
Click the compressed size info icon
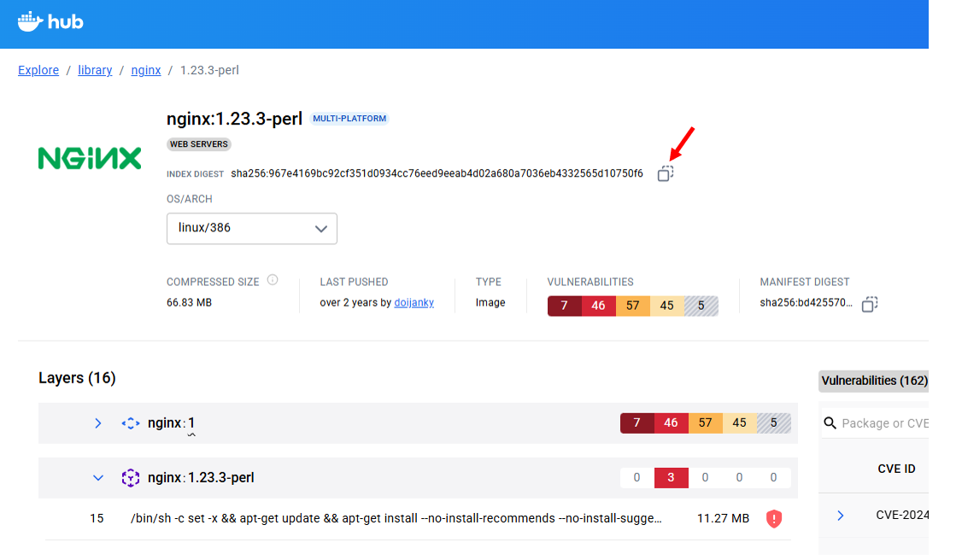point(273,280)
